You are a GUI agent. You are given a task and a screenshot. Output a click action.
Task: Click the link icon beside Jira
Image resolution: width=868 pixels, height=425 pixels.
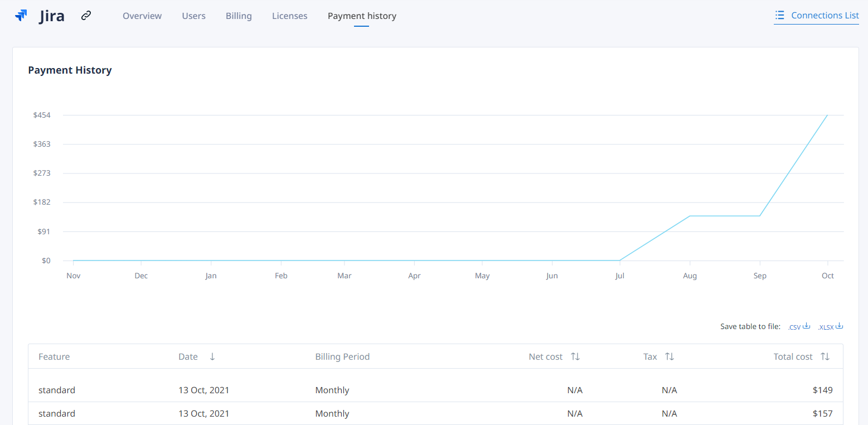coord(86,16)
